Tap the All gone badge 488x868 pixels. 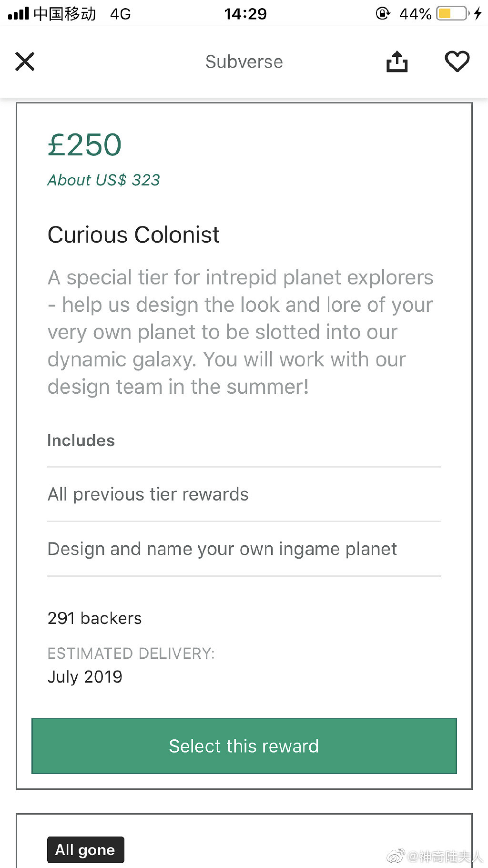click(x=85, y=850)
